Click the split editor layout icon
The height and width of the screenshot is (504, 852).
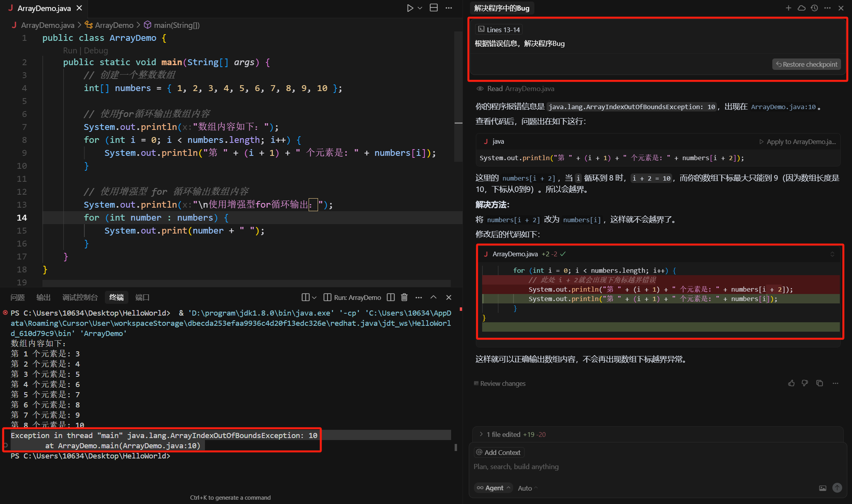(434, 8)
